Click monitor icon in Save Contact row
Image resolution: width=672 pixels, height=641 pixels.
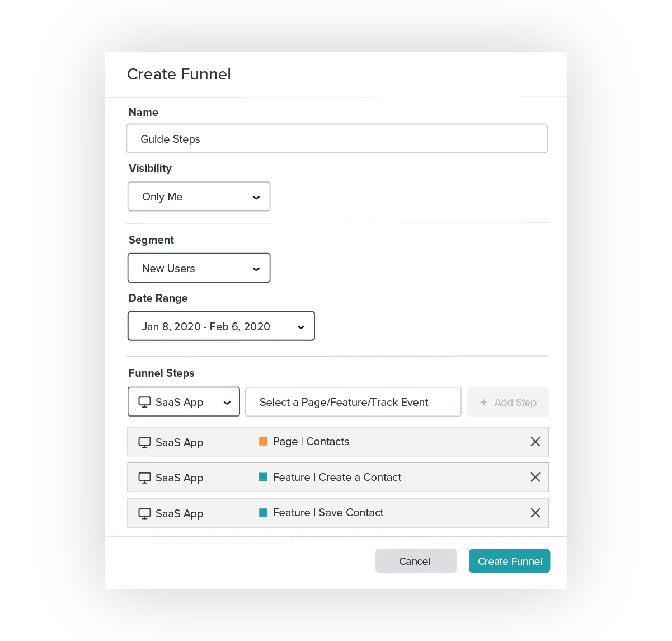144,513
